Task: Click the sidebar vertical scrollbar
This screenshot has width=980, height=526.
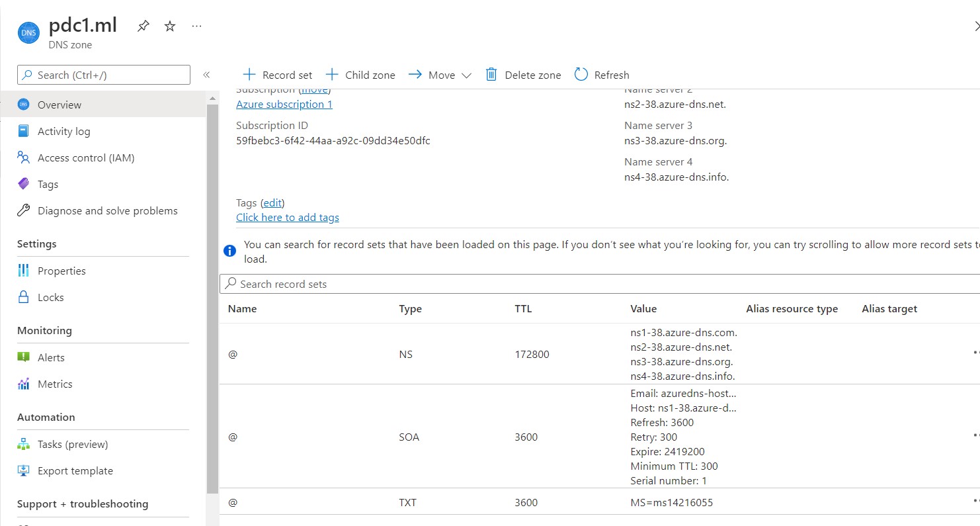Action: (212, 298)
